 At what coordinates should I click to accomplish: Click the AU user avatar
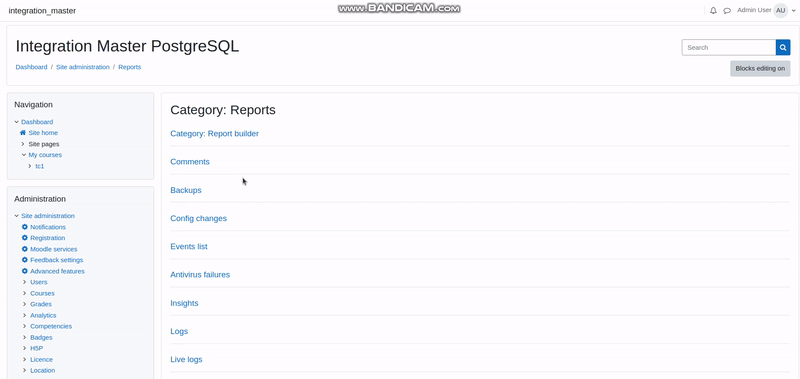tap(781, 10)
